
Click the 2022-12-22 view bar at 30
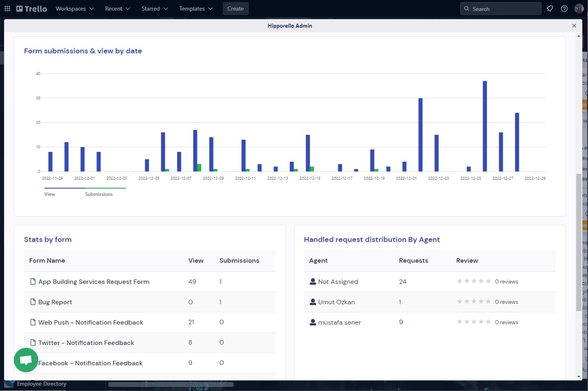(x=421, y=135)
